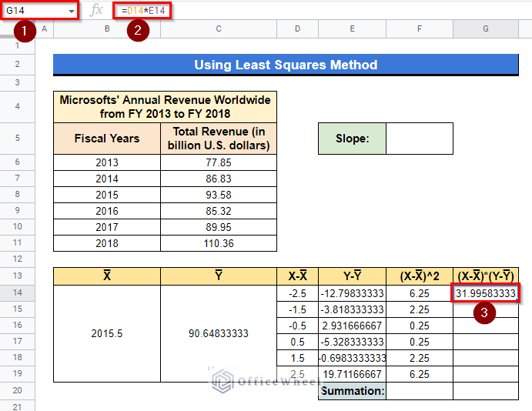532x411 pixels.
Task: Select row 20 header
Action: [x=17, y=390]
